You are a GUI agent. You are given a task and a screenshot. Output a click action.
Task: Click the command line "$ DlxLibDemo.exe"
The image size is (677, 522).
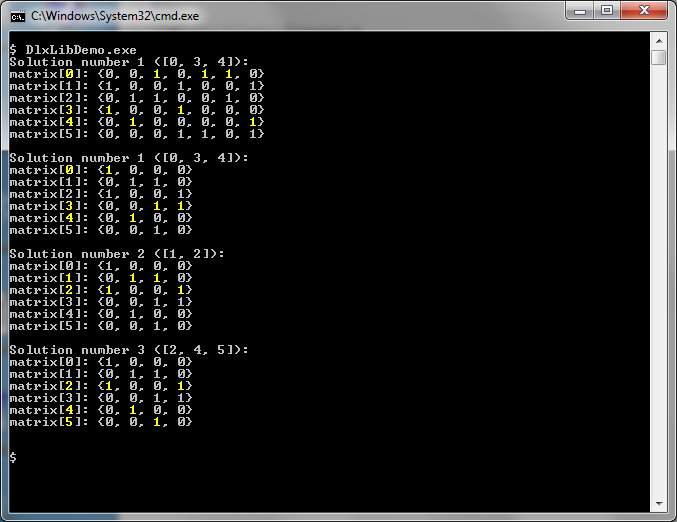(73, 50)
